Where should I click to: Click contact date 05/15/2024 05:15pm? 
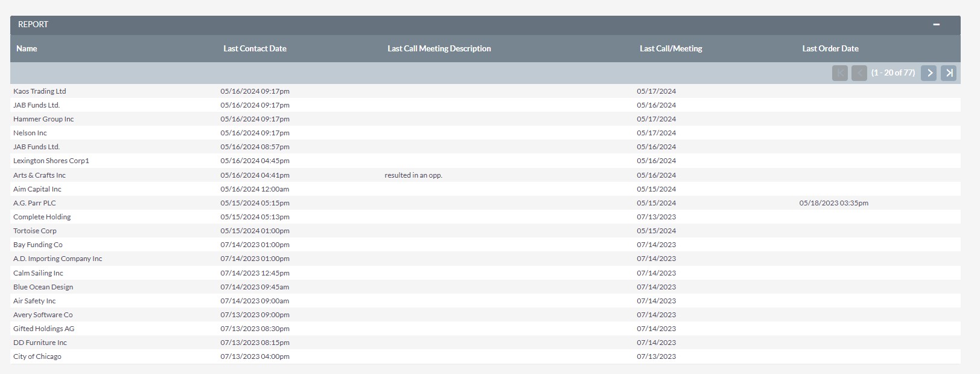(255, 203)
